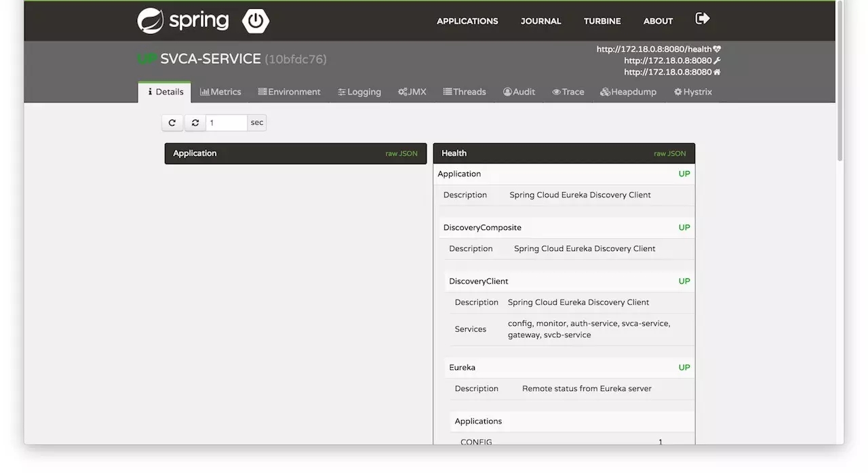Image resolution: width=868 pixels, height=473 pixels.
Task: Open the Heapdump tab
Action: click(628, 92)
